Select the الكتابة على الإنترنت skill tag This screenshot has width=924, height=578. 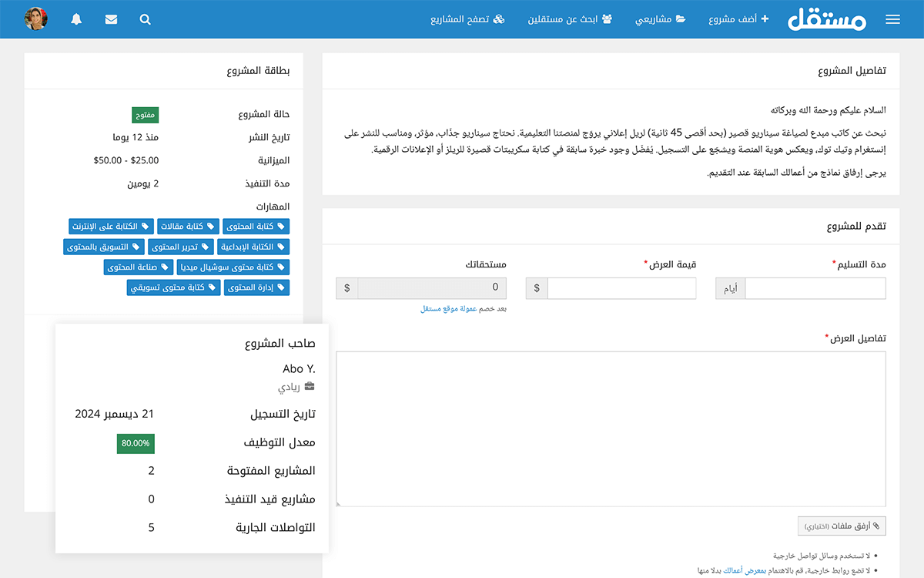pos(111,227)
